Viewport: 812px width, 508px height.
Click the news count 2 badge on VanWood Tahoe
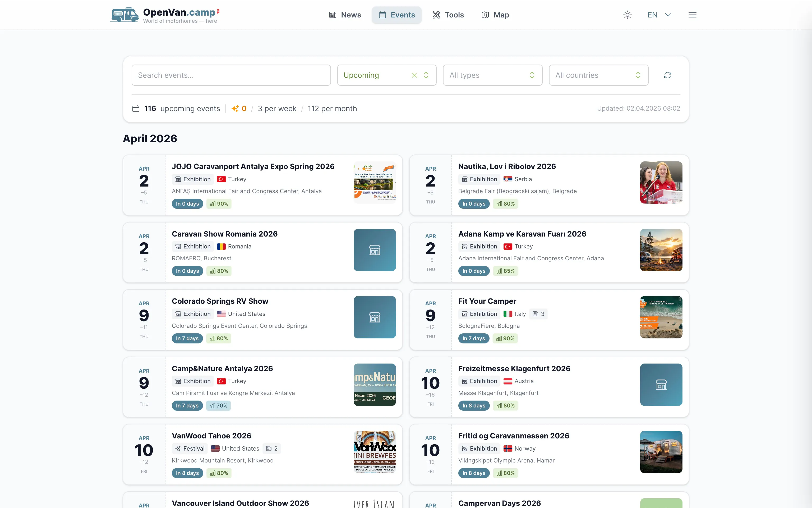tap(272, 448)
